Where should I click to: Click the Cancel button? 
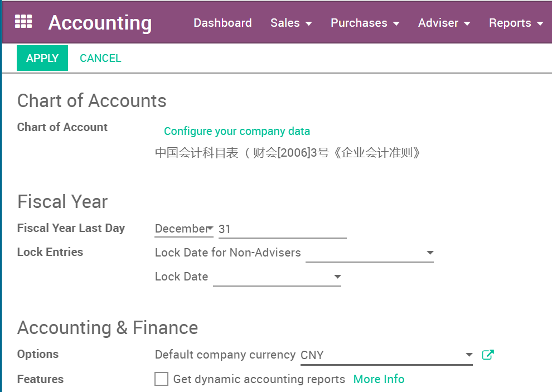pos(100,58)
